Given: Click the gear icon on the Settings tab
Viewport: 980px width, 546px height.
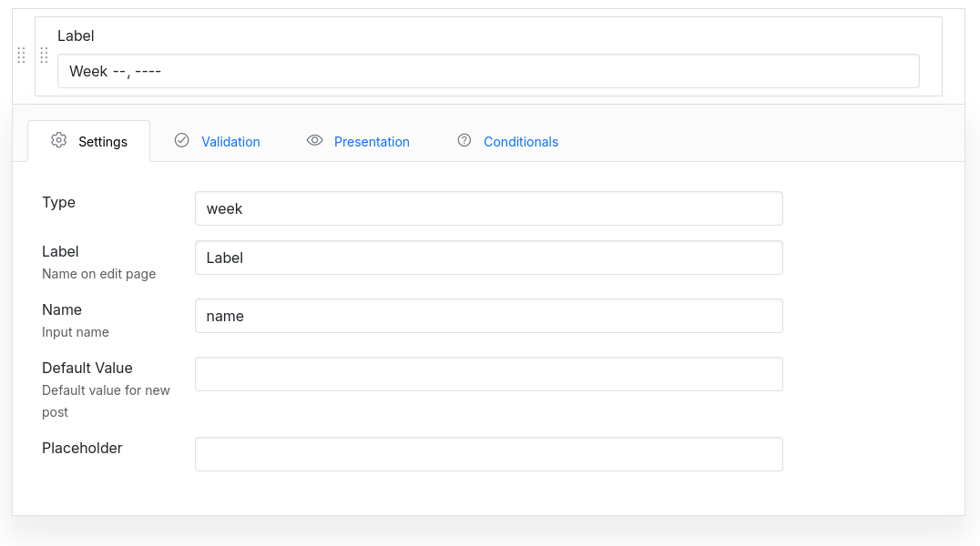Looking at the screenshot, I should pyautogui.click(x=59, y=140).
